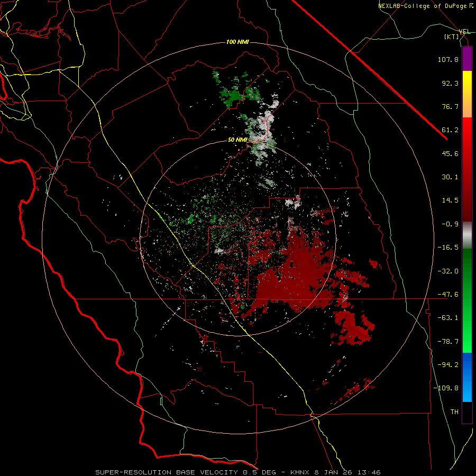
Task: Click the Super-Resolution Base Velocity caption text
Action: tap(237, 472)
